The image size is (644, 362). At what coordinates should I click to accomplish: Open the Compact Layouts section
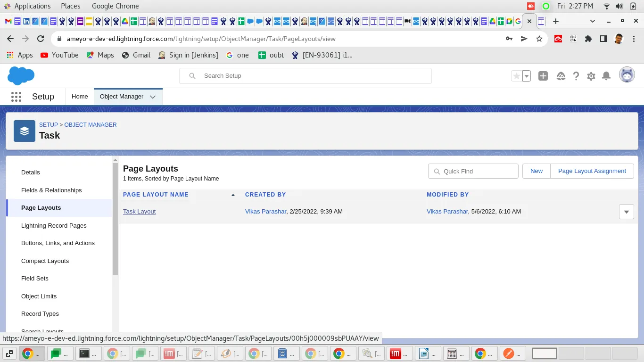(x=45, y=261)
